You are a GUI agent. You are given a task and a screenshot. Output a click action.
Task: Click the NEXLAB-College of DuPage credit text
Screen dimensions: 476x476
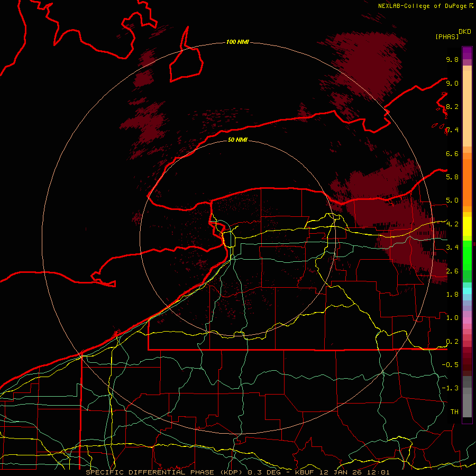click(x=422, y=6)
